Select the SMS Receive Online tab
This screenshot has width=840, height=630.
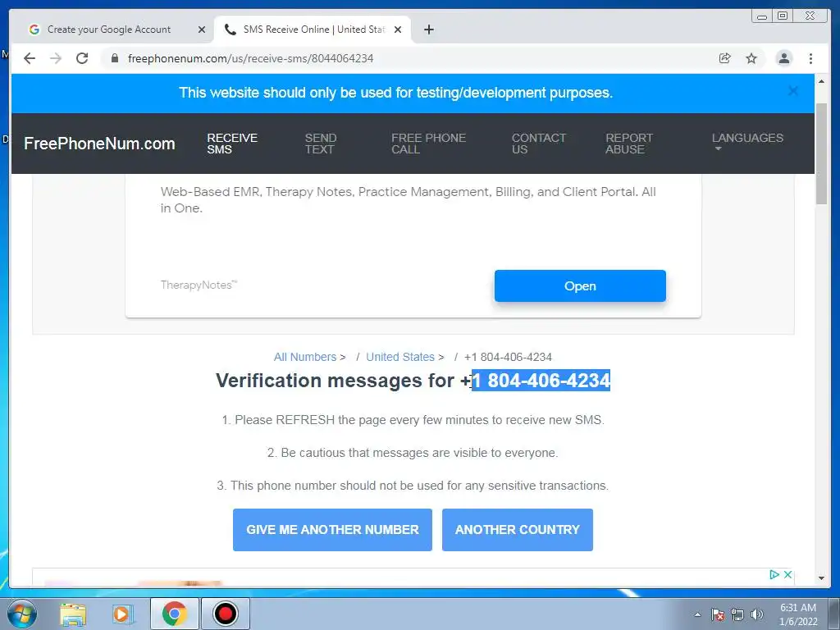313,30
